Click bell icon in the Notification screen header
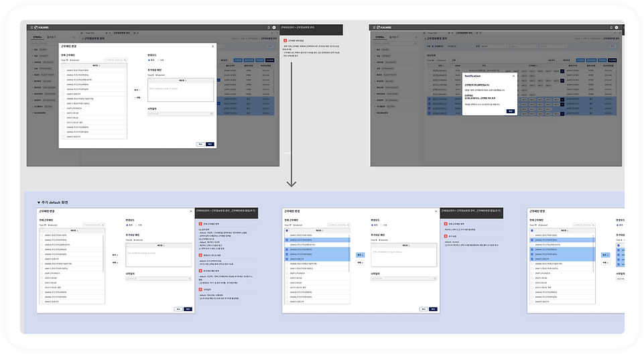 click(x=611, y=27)
